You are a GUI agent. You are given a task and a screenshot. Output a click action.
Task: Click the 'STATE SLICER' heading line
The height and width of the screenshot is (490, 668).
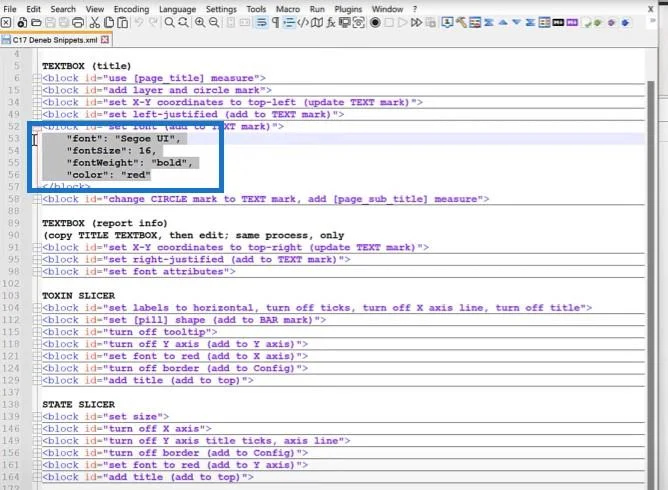(x=78, y=404)
